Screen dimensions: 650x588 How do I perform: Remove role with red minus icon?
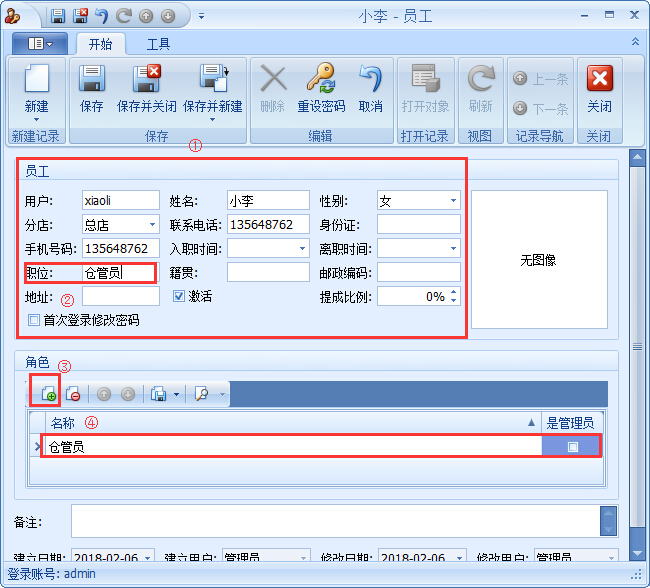[x=72, y=394]
